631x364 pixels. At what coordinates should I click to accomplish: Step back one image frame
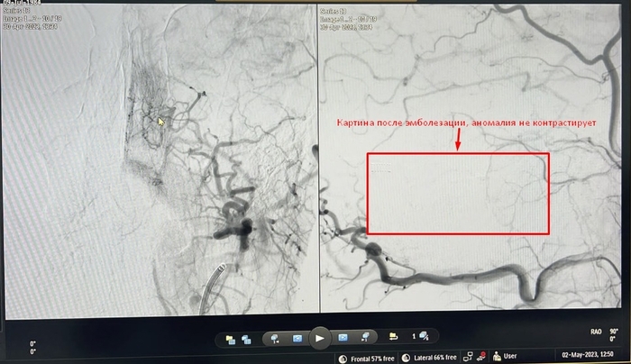(x=297, y=338)
